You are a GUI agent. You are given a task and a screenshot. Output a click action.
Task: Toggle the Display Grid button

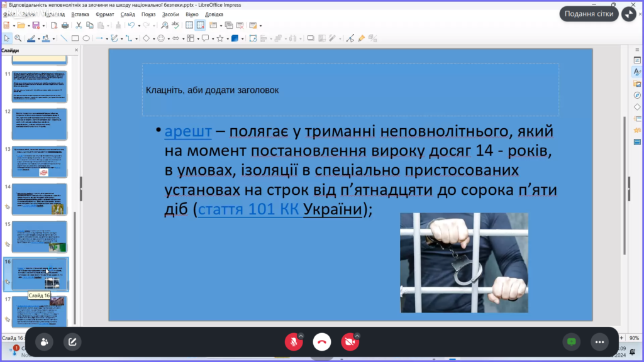point(189,25)
